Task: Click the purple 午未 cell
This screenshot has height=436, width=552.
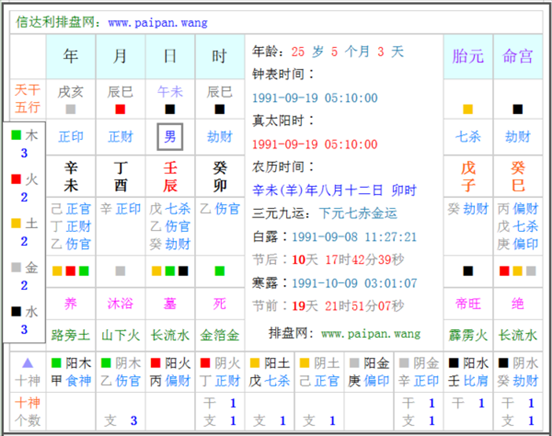Action: pyautogui.click(x=170, y=92)
